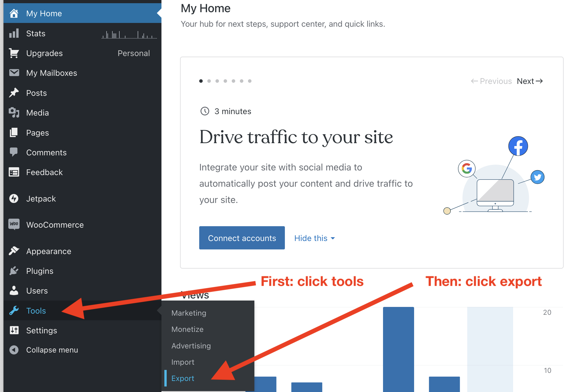Click the Plugins icon in sidebar
This screenshot has height=392, width=568.
(x=13, y=270)
